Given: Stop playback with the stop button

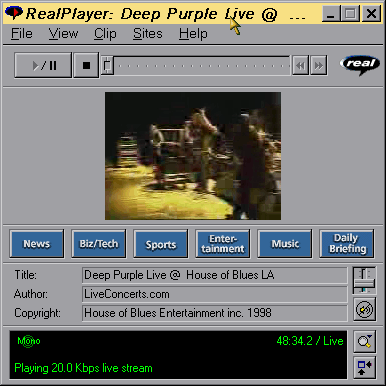Looking at the screenshot, I should pos(86,65).
